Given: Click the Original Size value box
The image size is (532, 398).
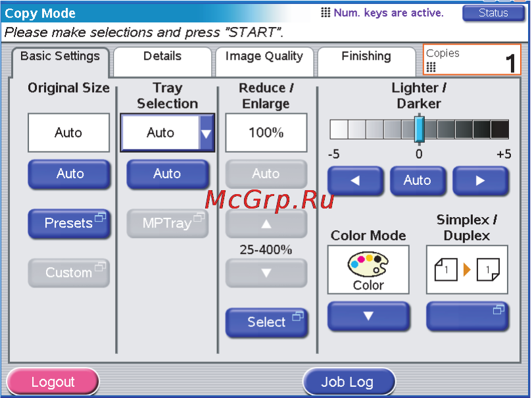Looking at the screenshot, I should (68, 133).
